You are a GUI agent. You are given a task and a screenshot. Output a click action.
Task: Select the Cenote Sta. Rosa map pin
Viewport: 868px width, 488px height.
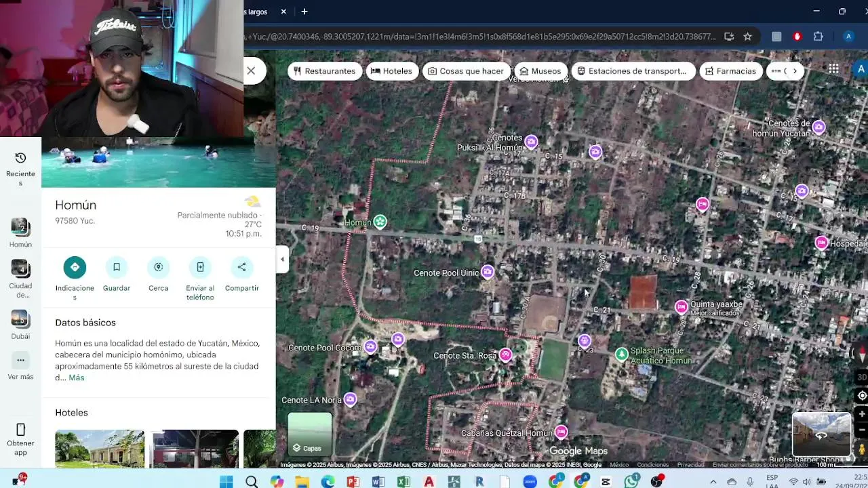505,355
